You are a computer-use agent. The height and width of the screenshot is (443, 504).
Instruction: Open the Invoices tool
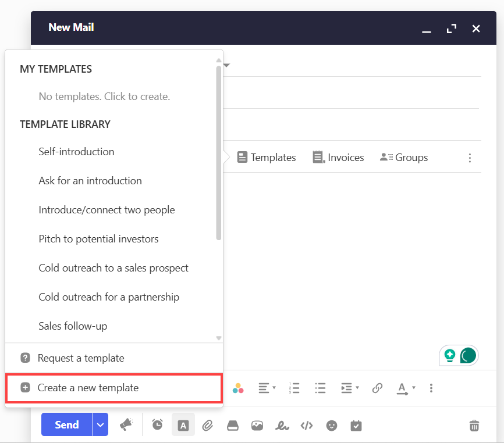pyautogui.click(x=338, y=158)
